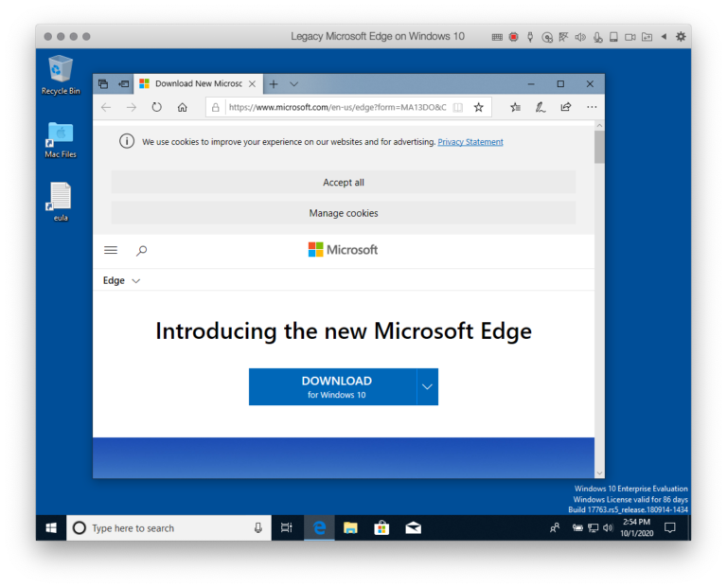This screenshot has height=588, width=727.
Task: Open the People tray icon
Action: coord(555,527)
